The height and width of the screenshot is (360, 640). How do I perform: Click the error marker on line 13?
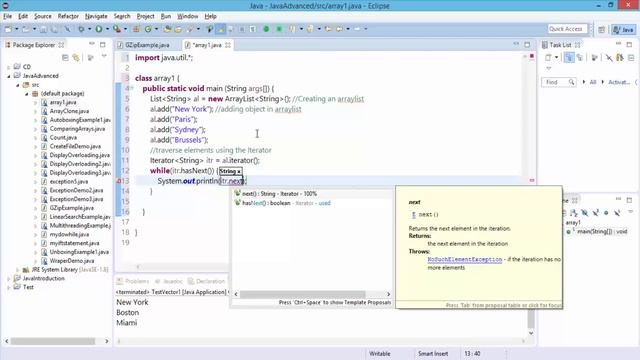pyautogui.click(x=119, y=181)
